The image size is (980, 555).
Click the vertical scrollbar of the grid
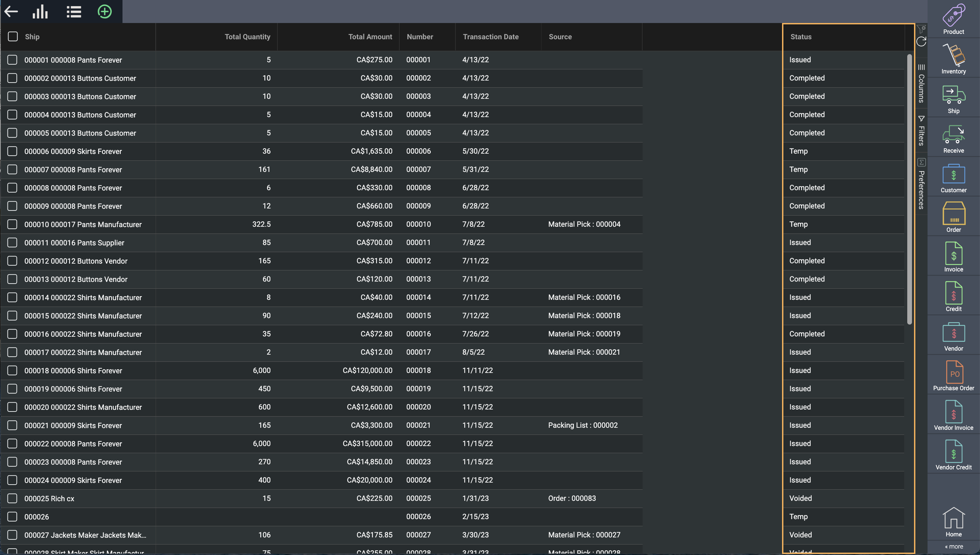[x=910, y=191]
